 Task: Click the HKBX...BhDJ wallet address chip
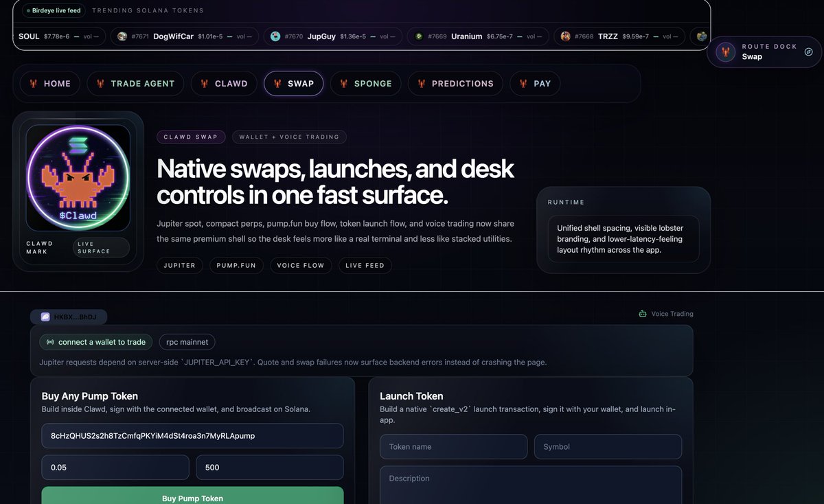click(x=69, y=317)
